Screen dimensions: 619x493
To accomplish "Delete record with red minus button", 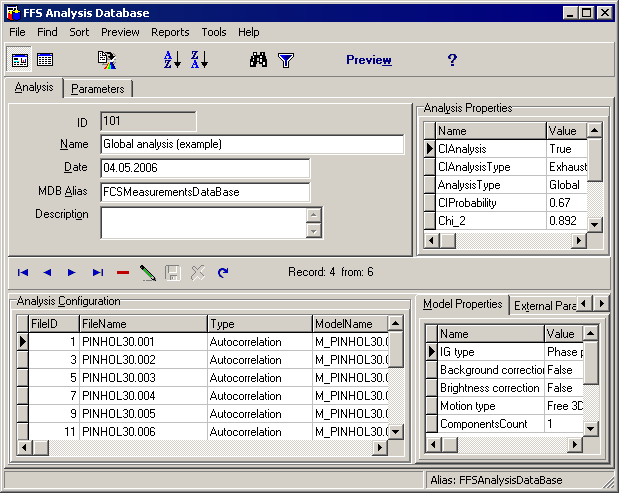I will [x=123, y=272].
